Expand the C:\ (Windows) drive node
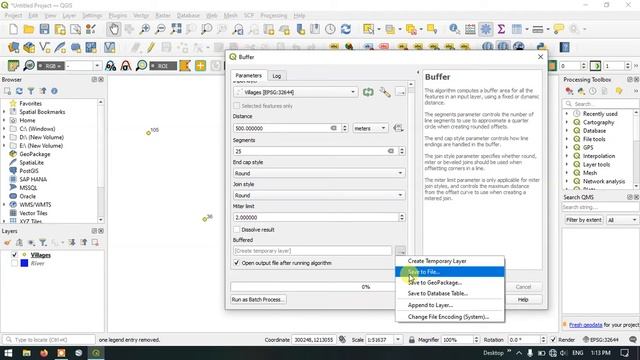 pyautogui.click(x=4, y=129)
